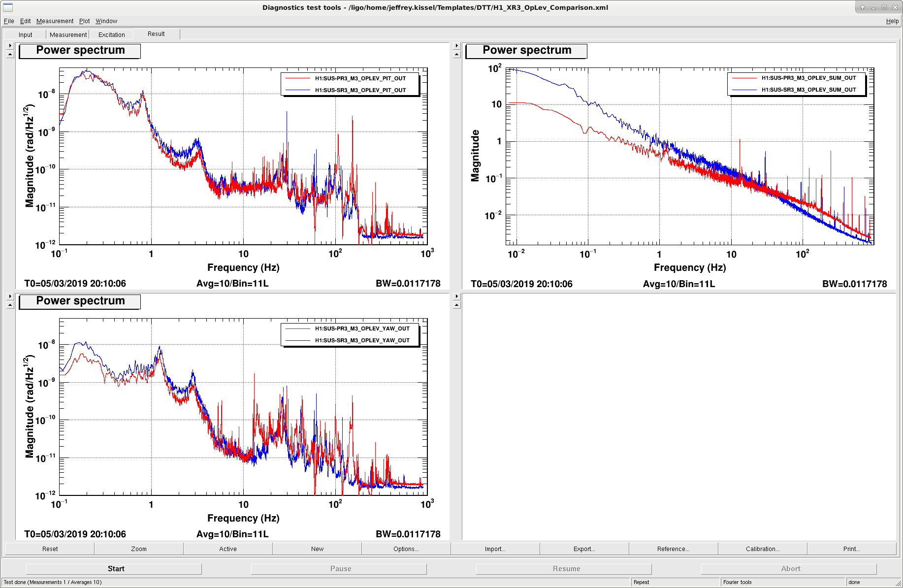
Task: Open the Calibration... dialog
Action: click(x=762, y=549)
